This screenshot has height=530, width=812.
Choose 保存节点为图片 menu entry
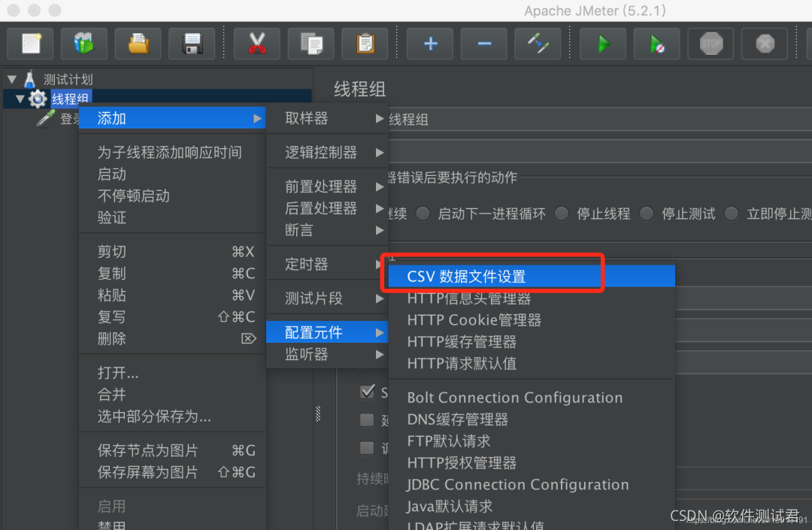172,450
